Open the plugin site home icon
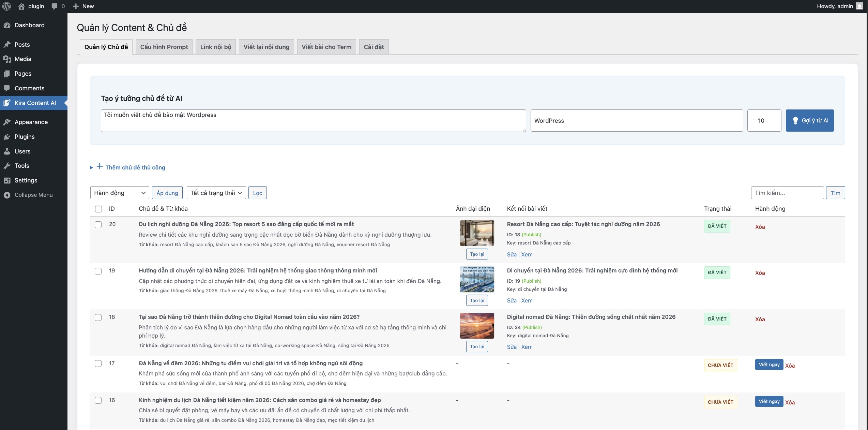Viewport: 868px width, 430px height. [x=21, y=6]
